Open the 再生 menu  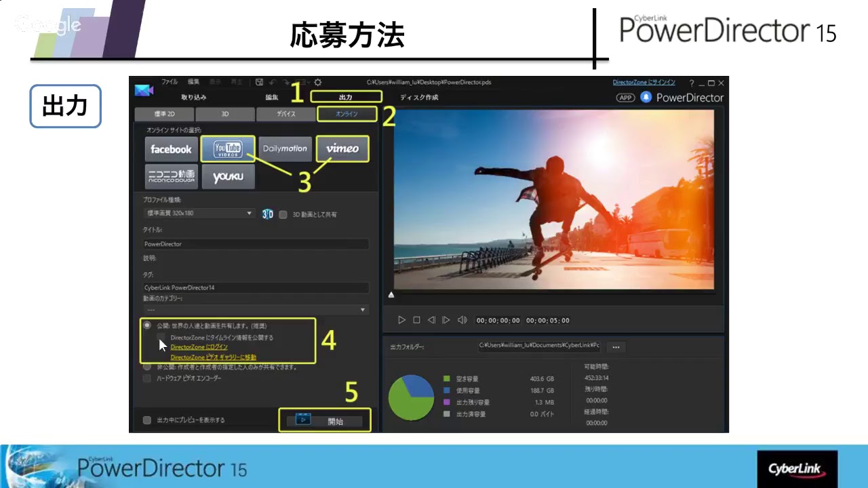click(237, 82)
